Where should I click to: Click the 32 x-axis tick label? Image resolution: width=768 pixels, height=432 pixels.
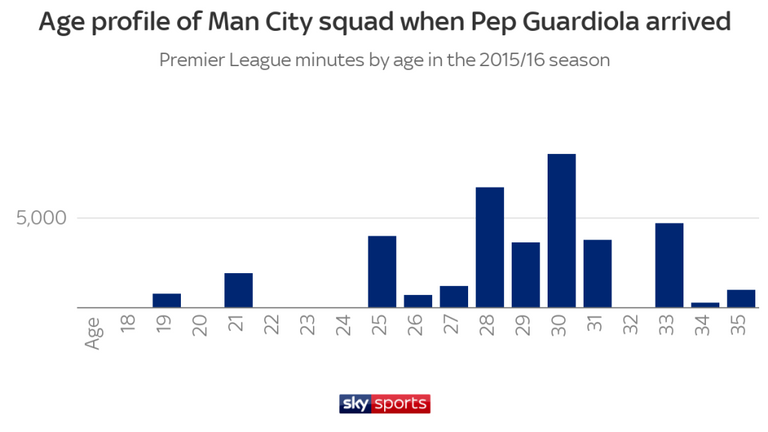tap(630, 324)
